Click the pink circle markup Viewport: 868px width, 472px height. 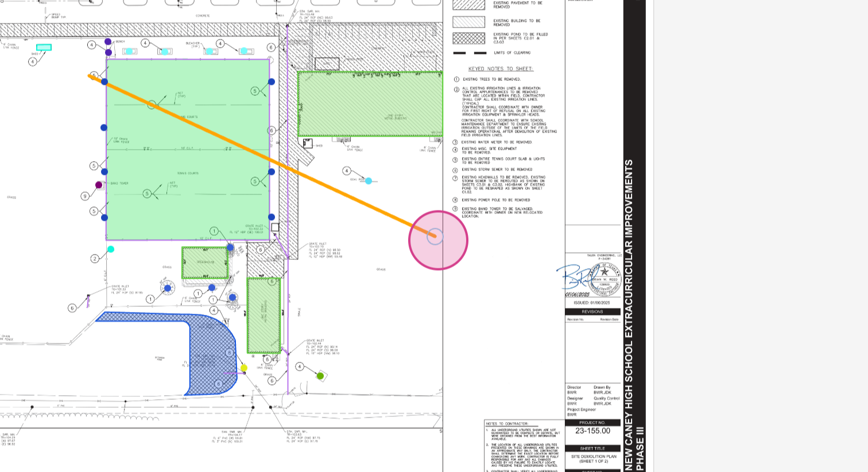(438, 240)
